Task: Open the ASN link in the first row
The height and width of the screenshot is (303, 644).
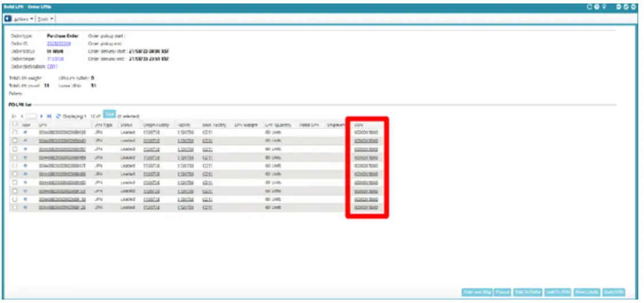Action: click(366, 133)
